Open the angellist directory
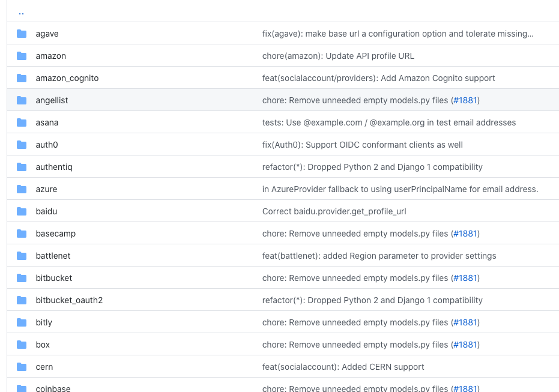Viewport: 559px width, 392px height. click(x=52, y=100)
